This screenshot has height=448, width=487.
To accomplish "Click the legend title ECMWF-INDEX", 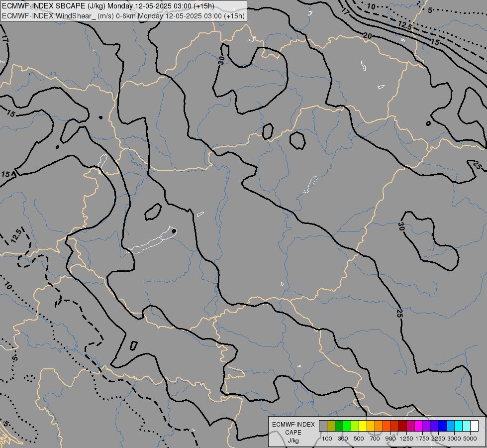I will click(x=293, y=425).
